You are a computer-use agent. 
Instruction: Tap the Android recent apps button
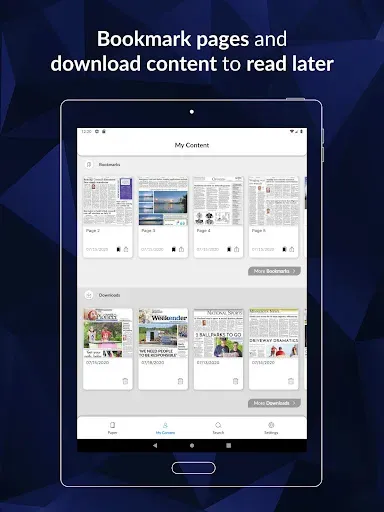tap(229, 445)
